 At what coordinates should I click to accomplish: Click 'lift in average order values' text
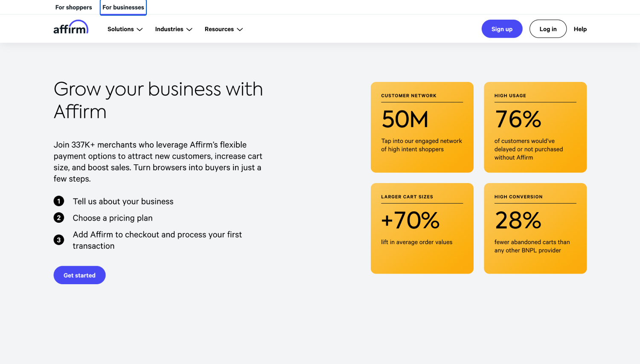pos(416,242)
